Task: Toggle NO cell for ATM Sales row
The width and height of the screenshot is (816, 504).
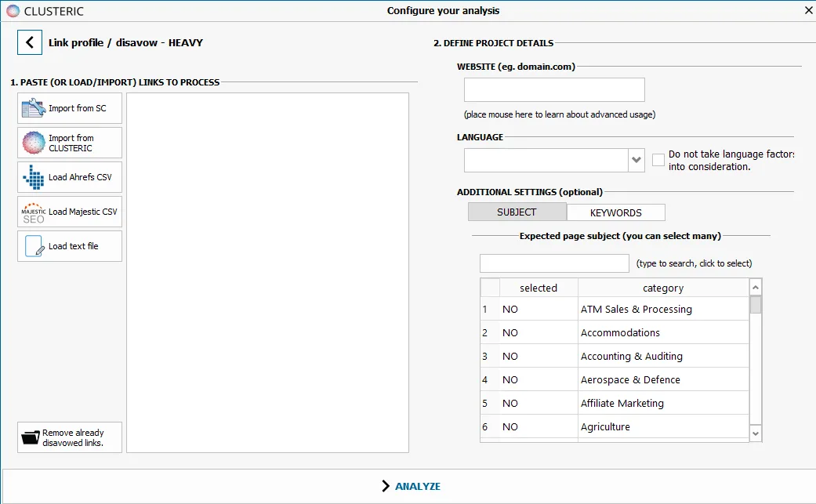Action: click(x=539, y=309)
